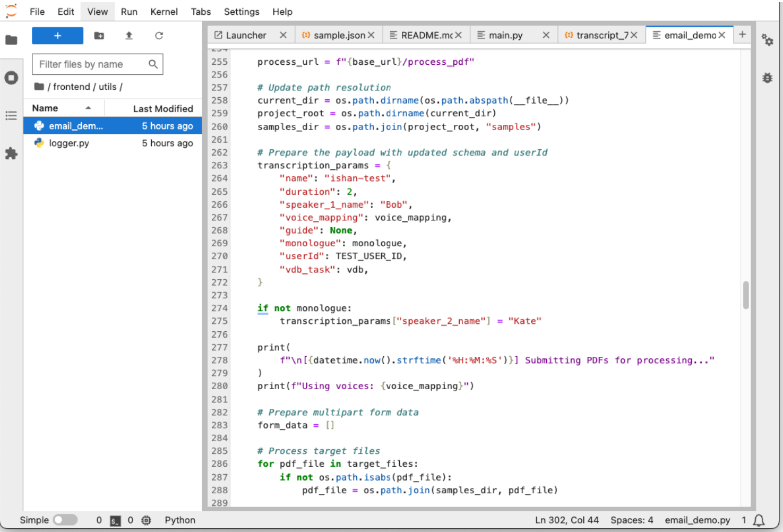Viewport: 783px width, 532px height.
Task: Open the Debugger bug icon panel
Action: pos(767,78)
